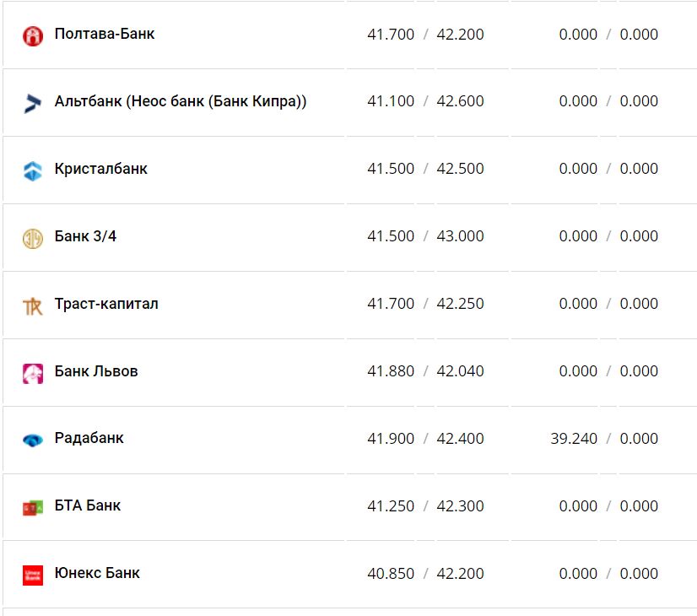This screenshot has width=697, height=616.
Task: Click the БТА Банк logo icon
Action: (32, 507)
